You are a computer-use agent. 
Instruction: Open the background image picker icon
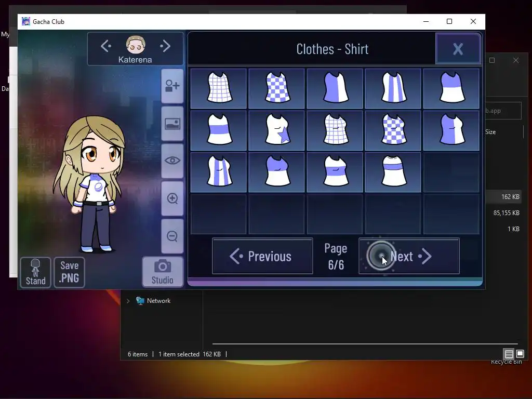pyautogui.click(x=172, y=124)
